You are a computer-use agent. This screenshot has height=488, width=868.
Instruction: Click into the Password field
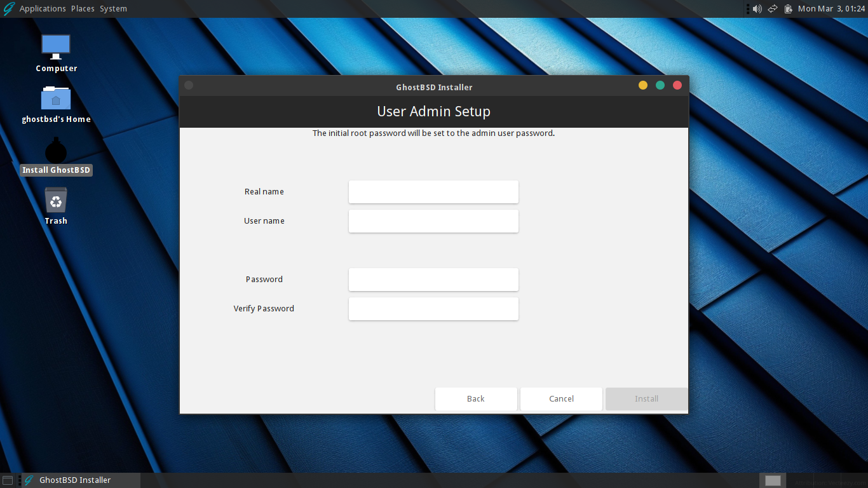[x=433, y=280]
